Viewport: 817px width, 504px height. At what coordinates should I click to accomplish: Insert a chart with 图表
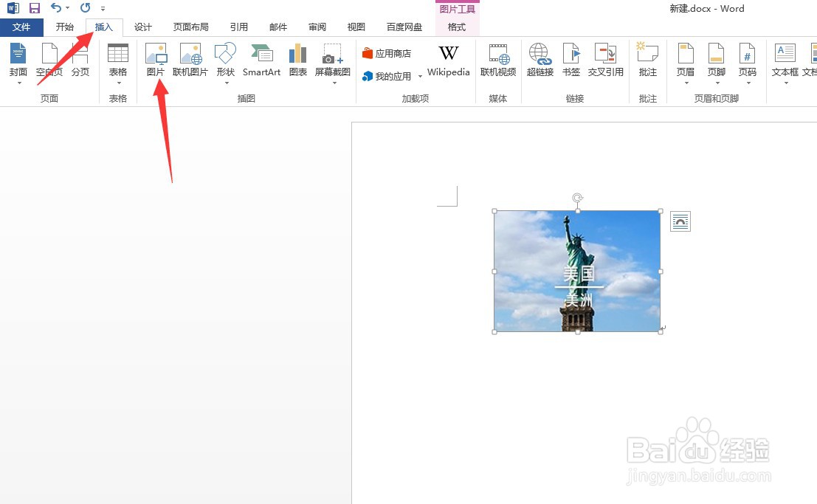point(297,60)
